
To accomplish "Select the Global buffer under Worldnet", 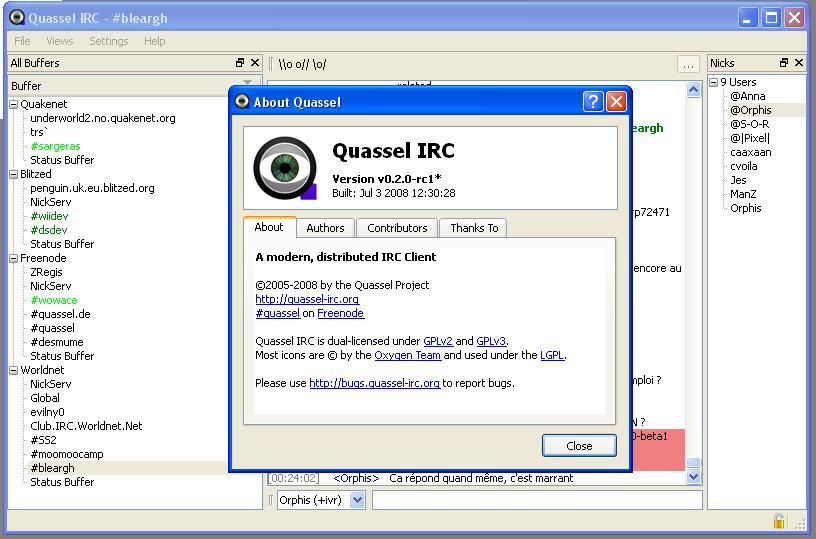I will (x=45, y=398).
